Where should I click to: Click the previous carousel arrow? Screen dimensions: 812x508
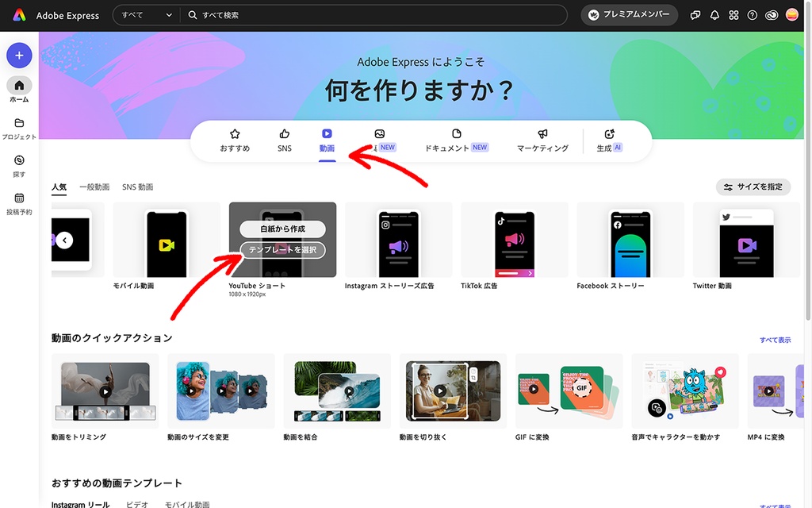tap(65, 240)
